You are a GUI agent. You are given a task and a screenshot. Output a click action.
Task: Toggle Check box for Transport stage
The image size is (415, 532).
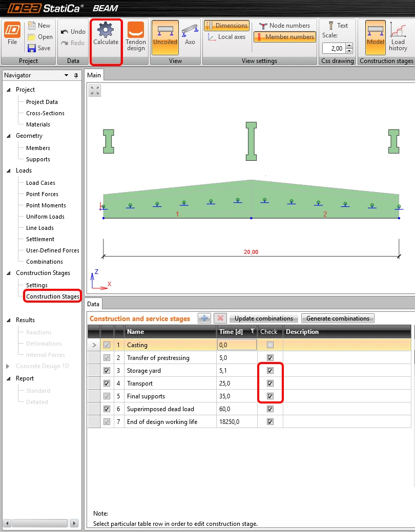tap(270, 384)
